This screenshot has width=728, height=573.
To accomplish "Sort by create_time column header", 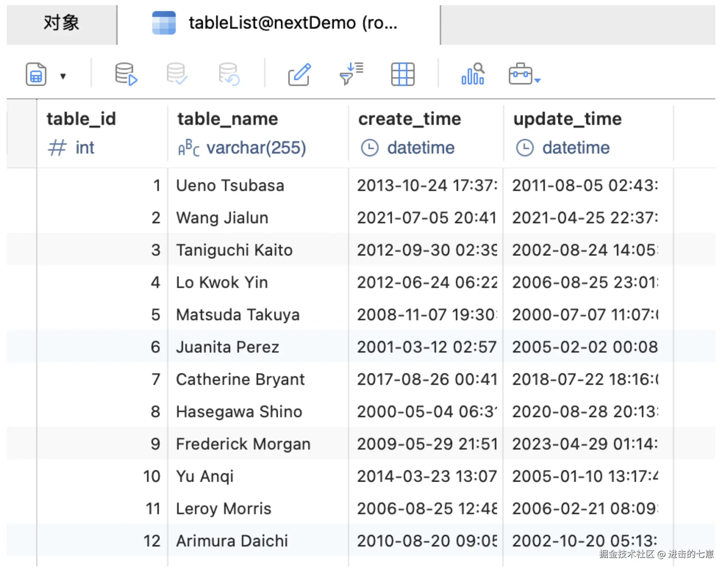I will [409, 119].
